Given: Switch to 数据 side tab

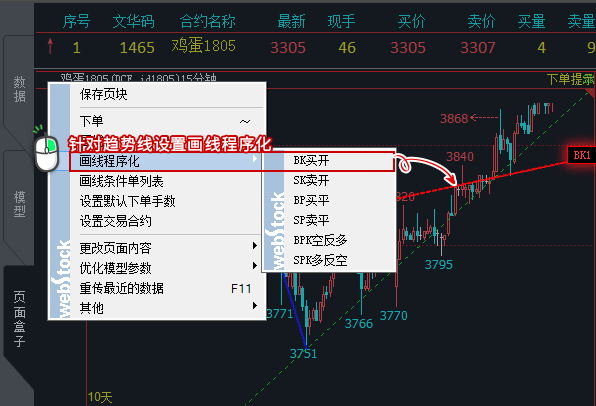Looking at the screenshot, I should click(19, 89).
